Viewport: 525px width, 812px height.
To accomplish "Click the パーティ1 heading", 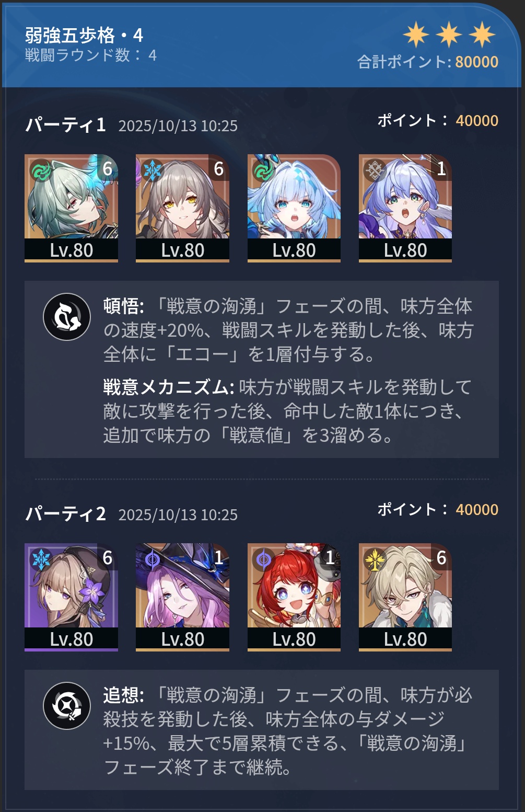I will [x=66, y=125].
